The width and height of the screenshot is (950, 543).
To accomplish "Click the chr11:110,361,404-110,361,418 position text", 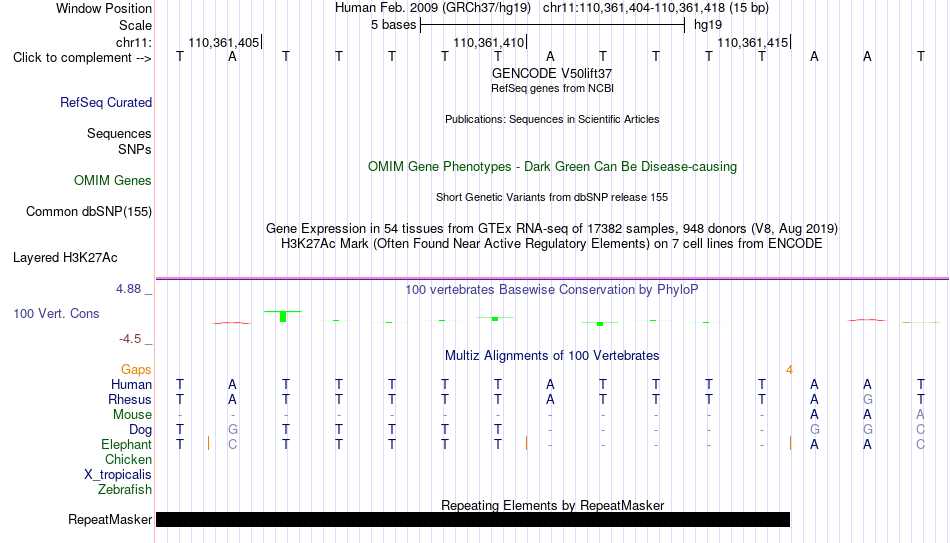I will [656, 8].
